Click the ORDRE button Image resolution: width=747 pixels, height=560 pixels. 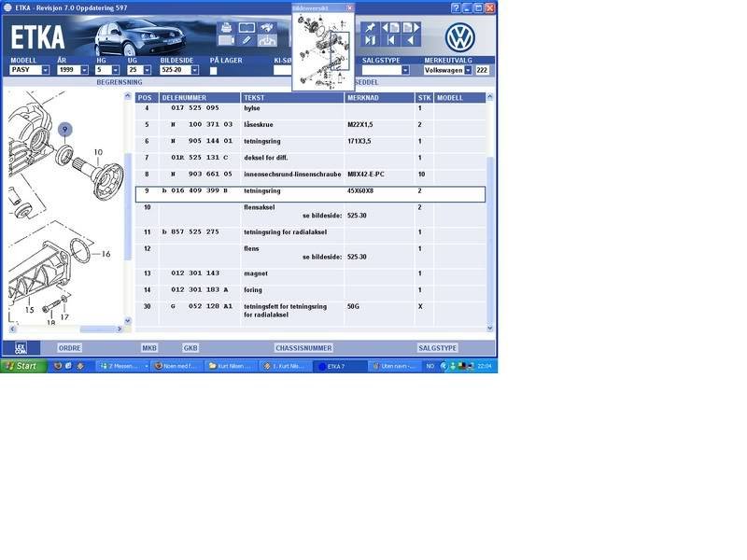point(70,347)
